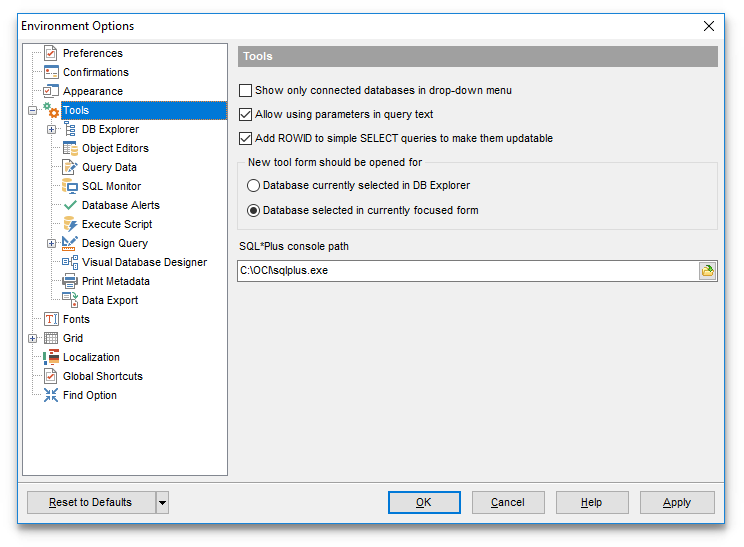Open the Fonts section
Screen dimensions: 744x547
click(x=76, y=319)
